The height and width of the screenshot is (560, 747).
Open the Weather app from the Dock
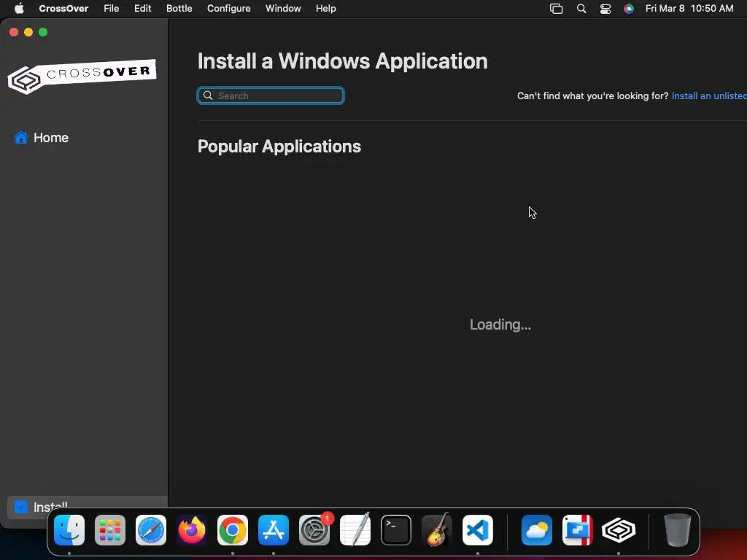(x=537, y=530)
